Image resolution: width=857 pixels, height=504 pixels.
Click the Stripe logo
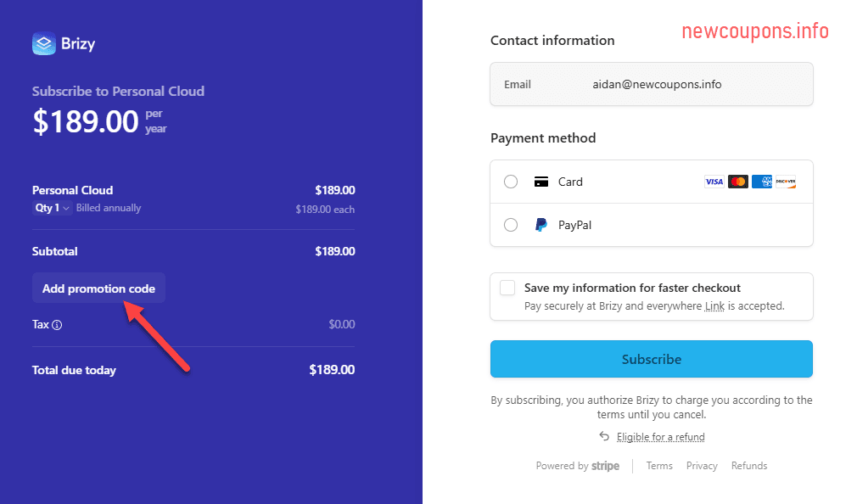[x=606, y=466]
